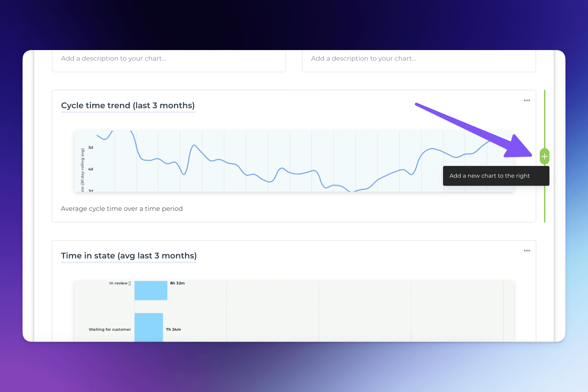Click the Waiting for customer axis label
Image resolution: width=588 pixels, height=392 pixels.
pos(110,330)
